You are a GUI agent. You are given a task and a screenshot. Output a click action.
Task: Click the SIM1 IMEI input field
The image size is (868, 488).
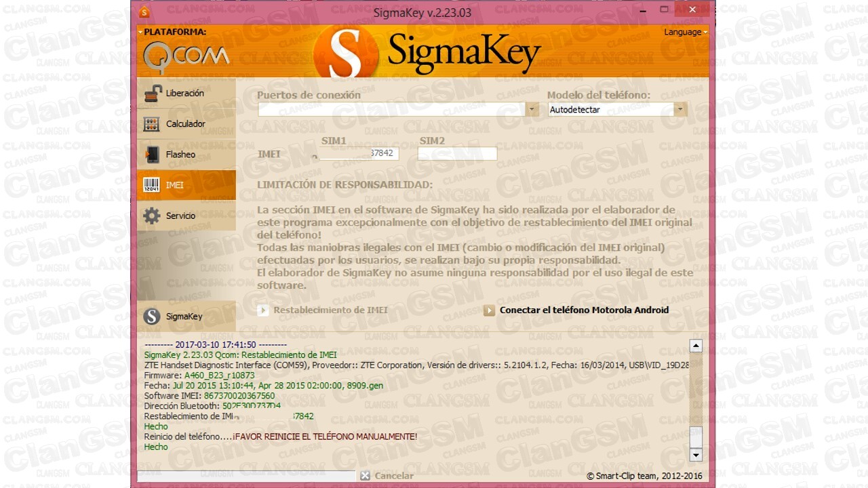tap(359, 153)
